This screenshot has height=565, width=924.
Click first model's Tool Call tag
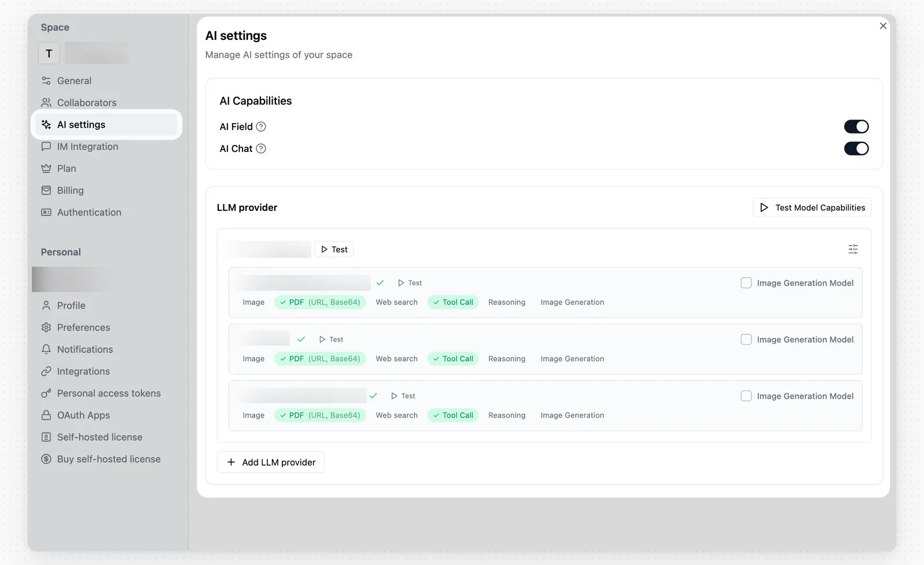(453, 302)
